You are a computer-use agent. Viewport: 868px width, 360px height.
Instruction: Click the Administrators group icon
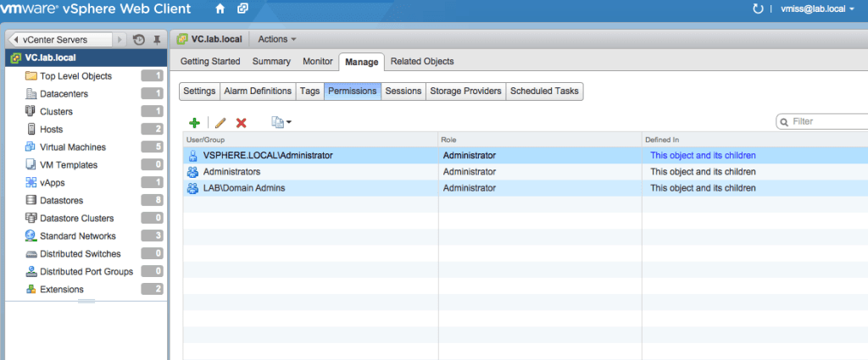click(x=192, y=172)
